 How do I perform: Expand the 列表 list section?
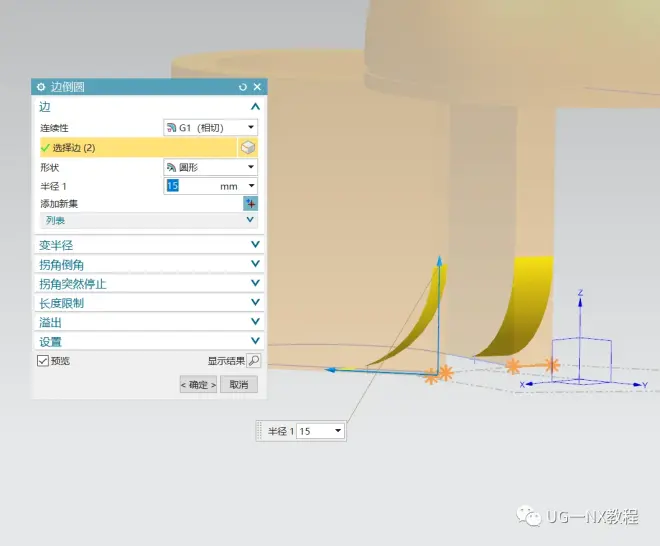[148, 219]
